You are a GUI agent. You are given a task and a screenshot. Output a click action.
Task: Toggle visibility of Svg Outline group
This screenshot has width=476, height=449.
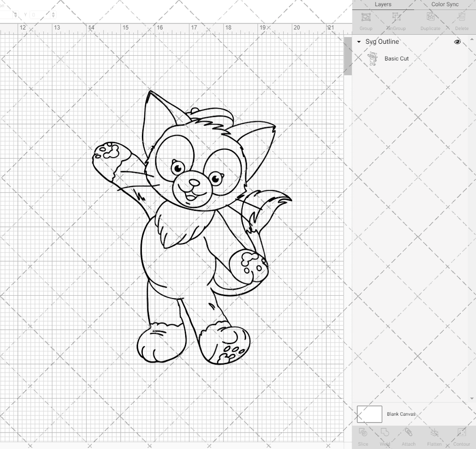tap(457, 42)
